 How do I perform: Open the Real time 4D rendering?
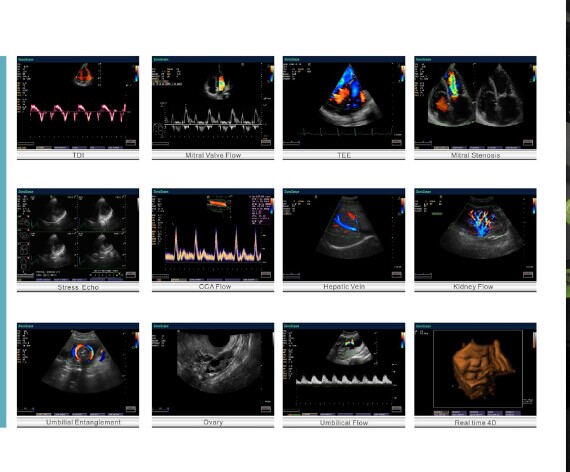point(475,369)
